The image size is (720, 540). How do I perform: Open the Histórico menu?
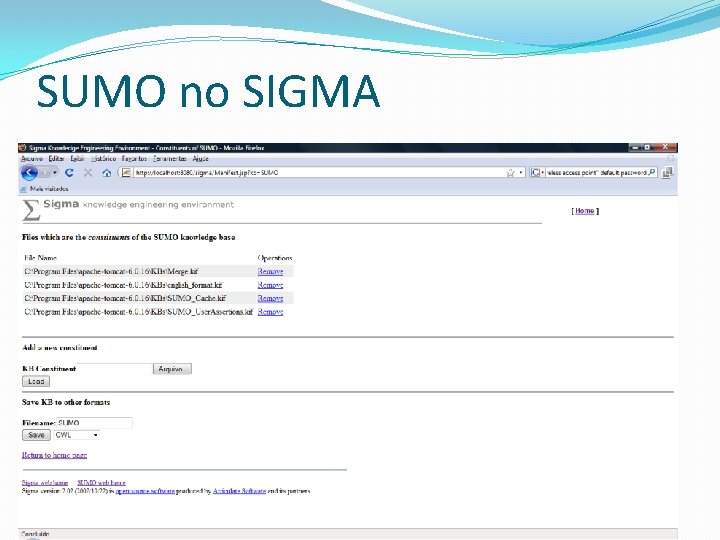pos(103,158)
